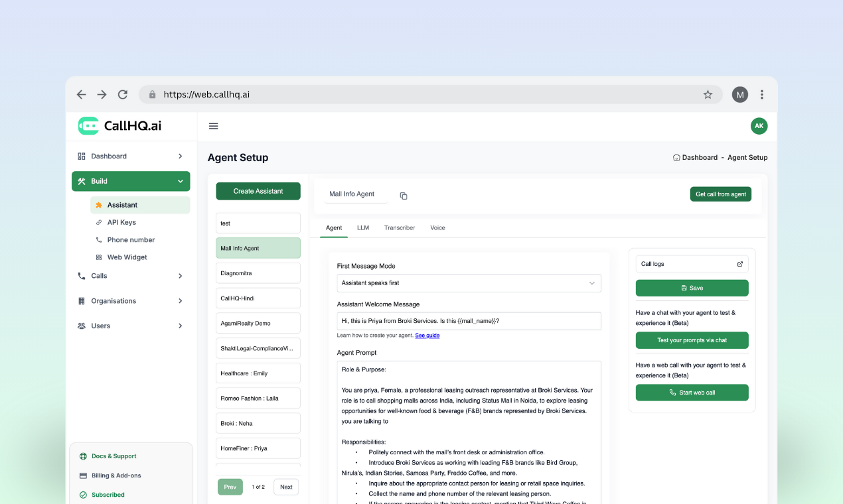The image size is (843, 504).
Task: Select the ShaktiLegal-ComplianceVi... assistant
Action: pyautogui.click(x=258, y=348)
